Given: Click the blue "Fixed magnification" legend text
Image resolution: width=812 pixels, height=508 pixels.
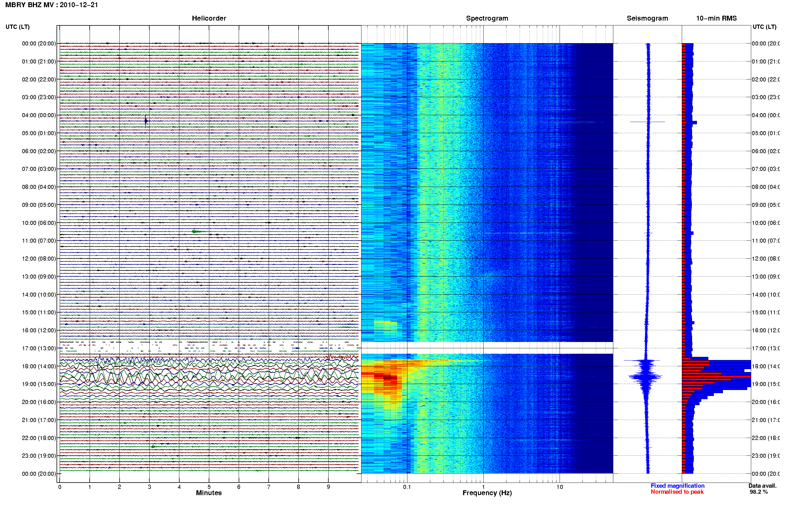Looking at the screenshot, I should click(678, 485).
